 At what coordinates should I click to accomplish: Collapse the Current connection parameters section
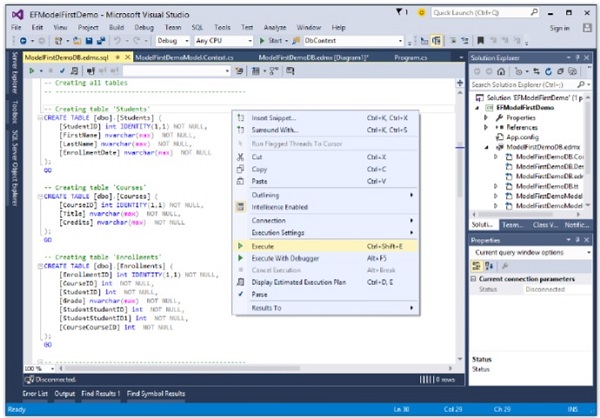pos(475,278)
